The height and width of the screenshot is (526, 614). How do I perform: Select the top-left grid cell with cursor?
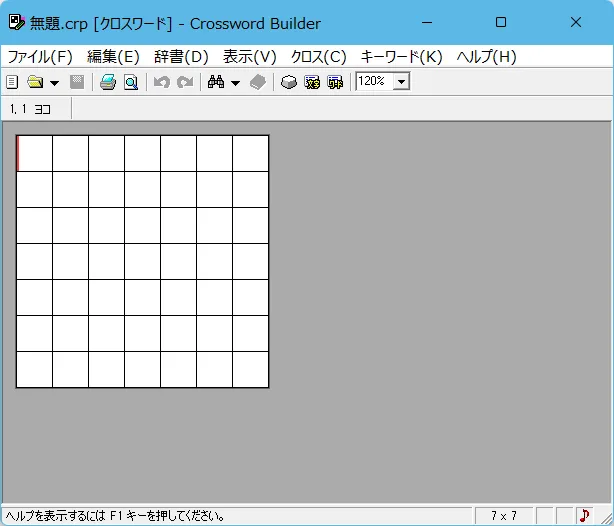34,153
